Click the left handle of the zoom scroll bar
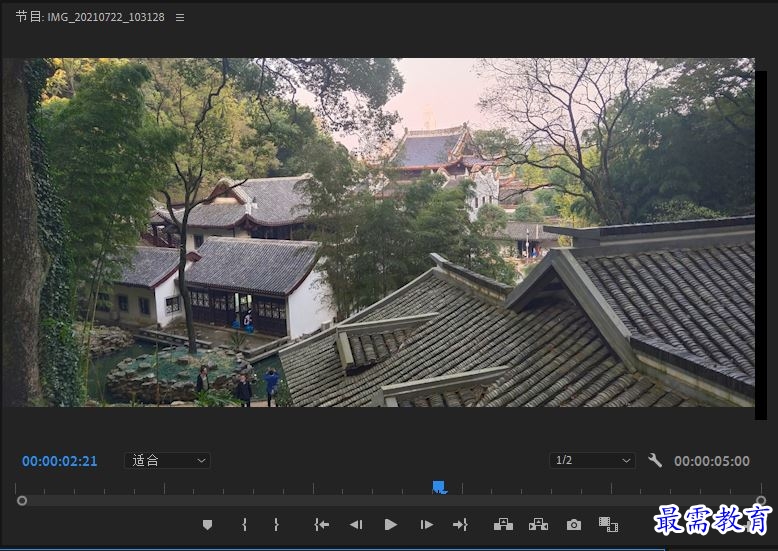The height and width of the screenshot is (551, 778). [x=22, y=501]
